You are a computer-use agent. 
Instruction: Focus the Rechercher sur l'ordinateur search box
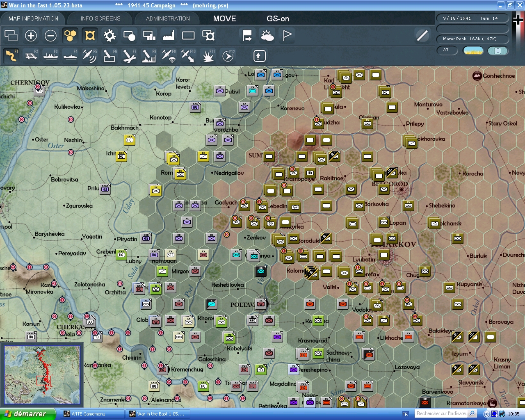pos(441,413)
